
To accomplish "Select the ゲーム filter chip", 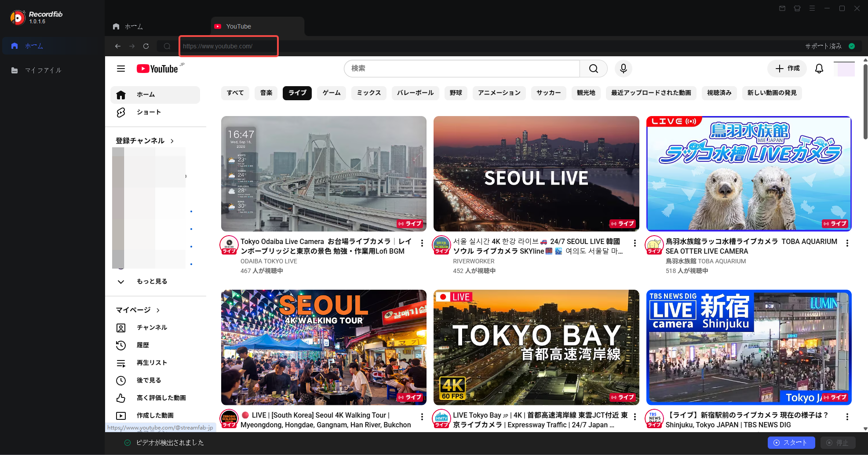I will click(x=332, y=93).
